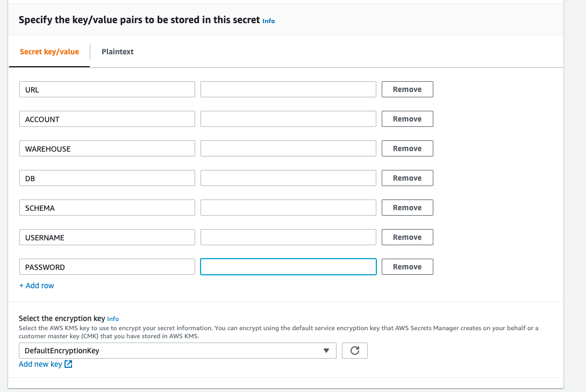Open the Add new key external link
Viewport: 586px width, 392px height.
45,364
